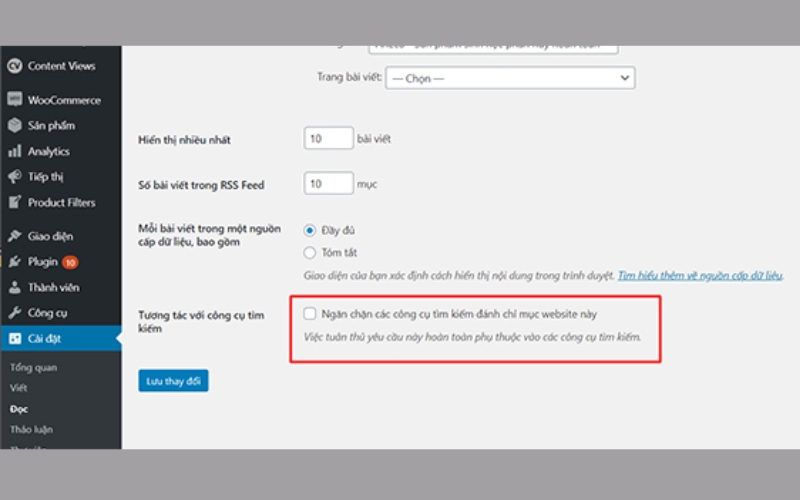
Task: Open the Tổng quan settings submenu
Action: (x=33, y=367)
